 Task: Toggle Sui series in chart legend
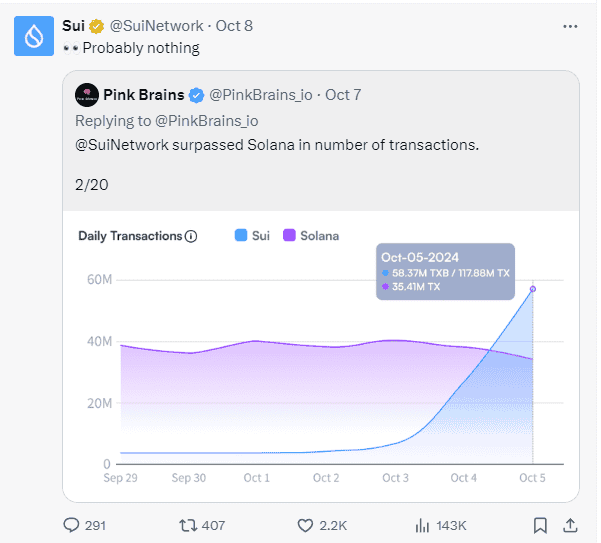pyautogui.click(x=252, y=235)
